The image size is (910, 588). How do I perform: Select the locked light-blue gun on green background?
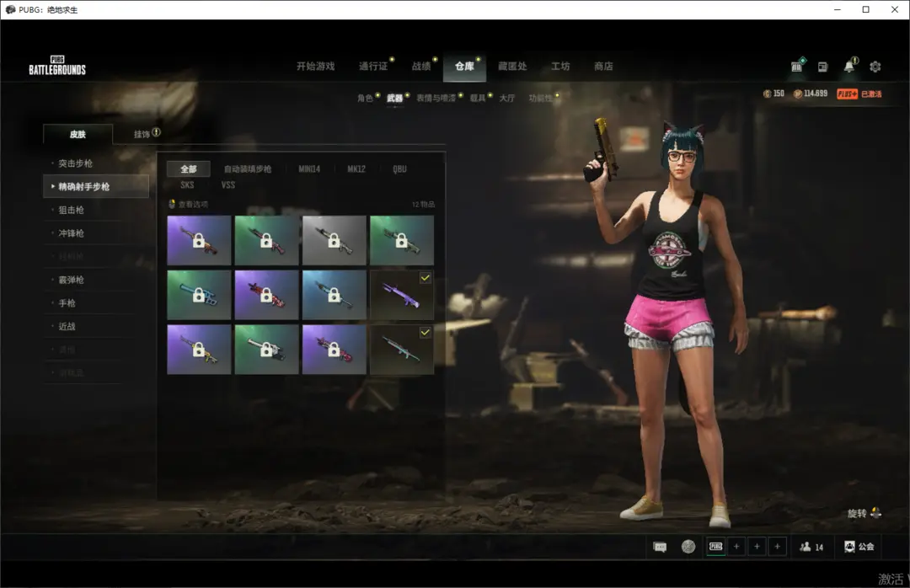(199, 295)
